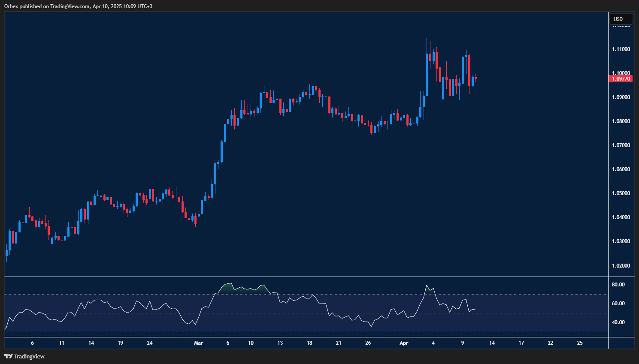Toggle the lower dashed RSI band line
Image resolution: width=639 pixels, height=364 pixels.
[300, 333]
